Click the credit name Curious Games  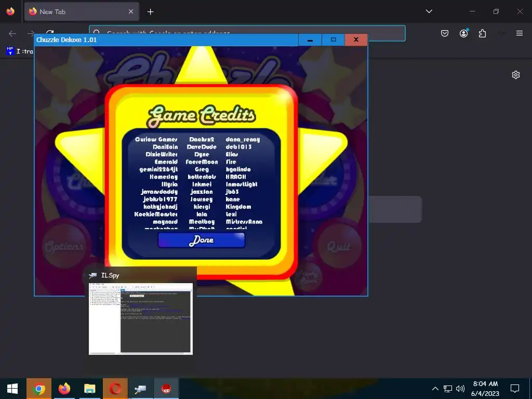pyautogui.click(x=156, y=139)
